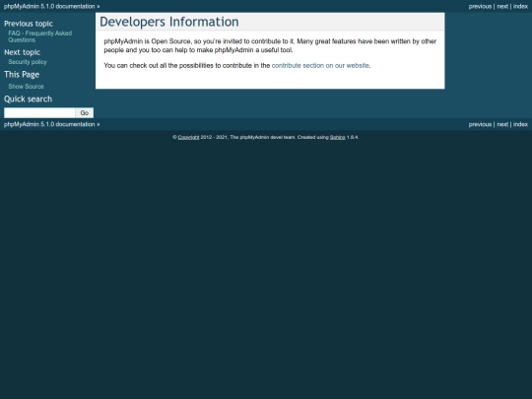The image size is (532, 399).
Task: Open FAQ - Frequently Asked Questions link
Action: point(39,36)
